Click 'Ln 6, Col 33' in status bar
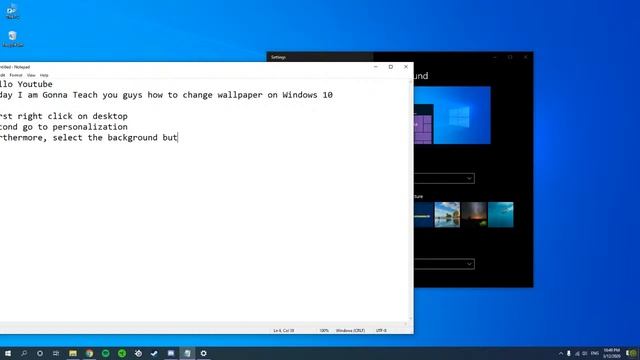Image resolution: width=640 pixels, height=360 pixels. point(284,330)
